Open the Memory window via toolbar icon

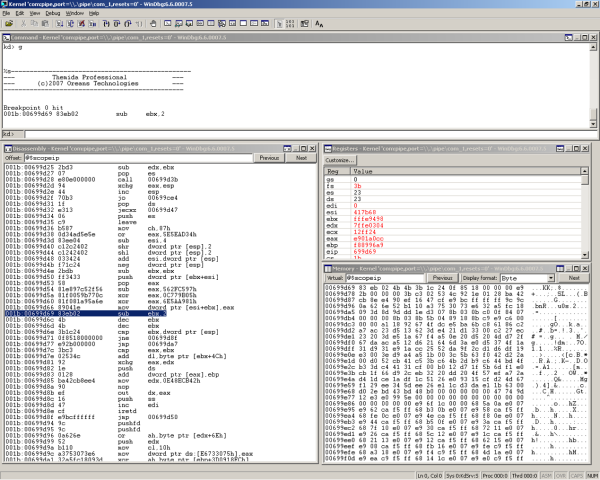click(211, 24)
